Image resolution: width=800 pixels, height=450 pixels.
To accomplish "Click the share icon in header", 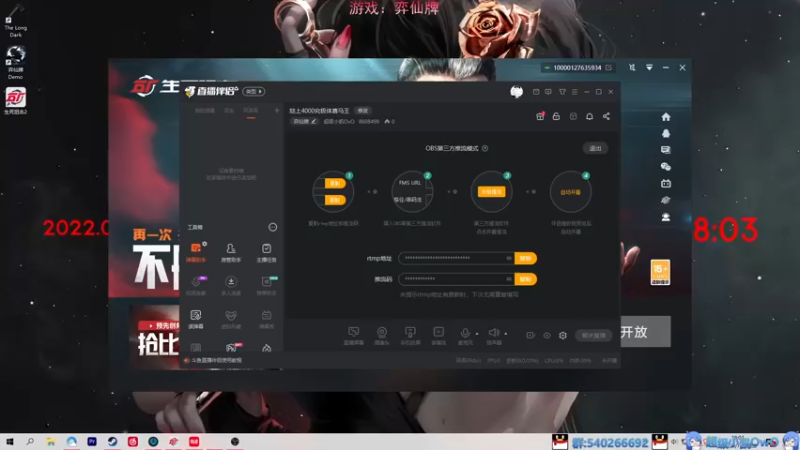I will pos(606,116).
